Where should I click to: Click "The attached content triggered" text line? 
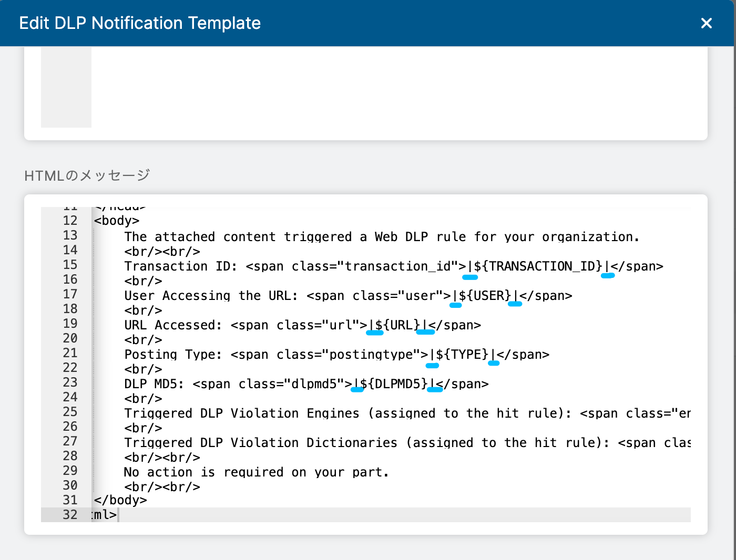381,237
